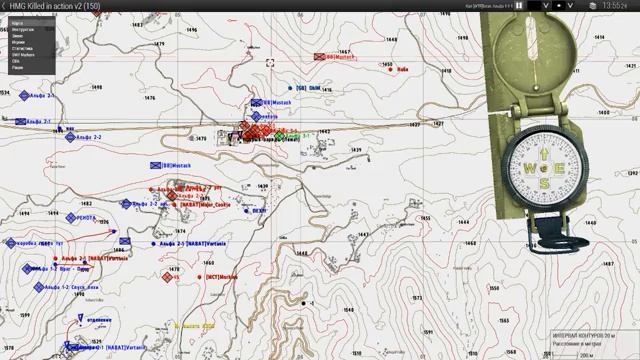Select blue rectangle marker at left map edge
The image size is (640, 360).
click(x=21, y=122)
